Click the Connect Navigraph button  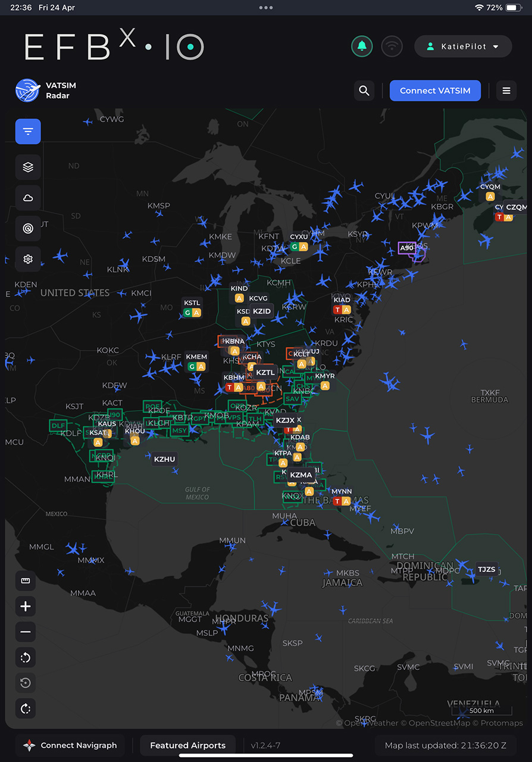(x=70, y=745)
